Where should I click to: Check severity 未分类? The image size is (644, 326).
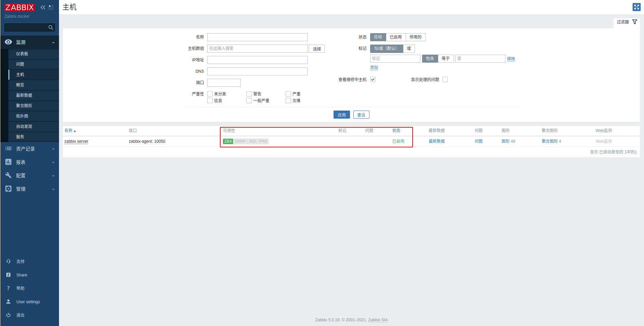pos(210,94)
